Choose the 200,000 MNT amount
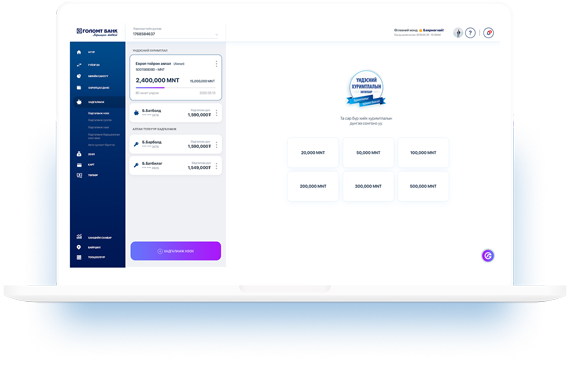This screenshot has width=570, height=366. (x=313, y=186)
